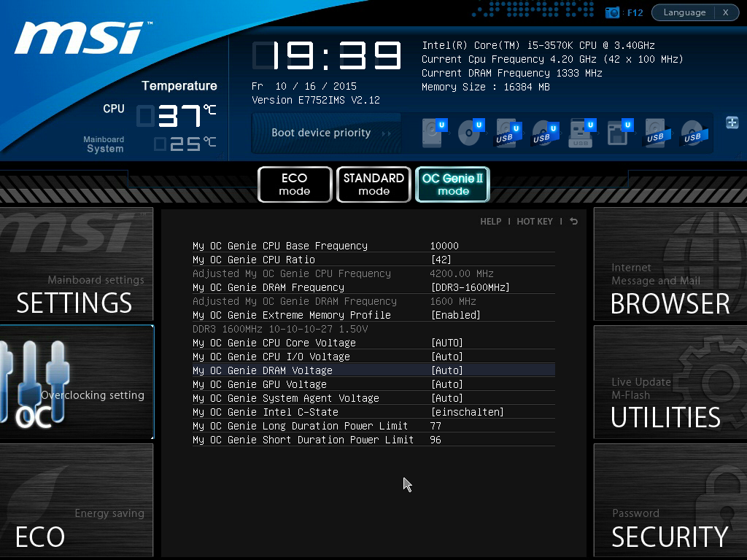
Task: Select the non-UEFI USB hard disk boot device
Action: point(657,133)
